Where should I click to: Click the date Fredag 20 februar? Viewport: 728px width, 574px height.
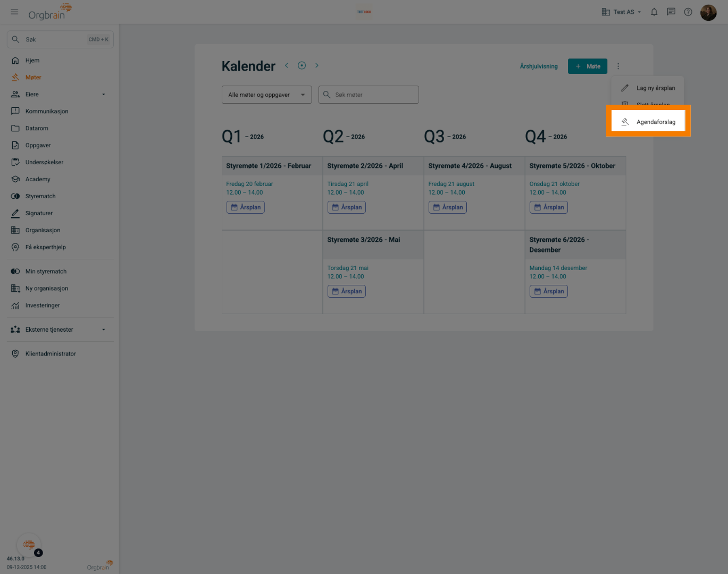tap(249, 184)
